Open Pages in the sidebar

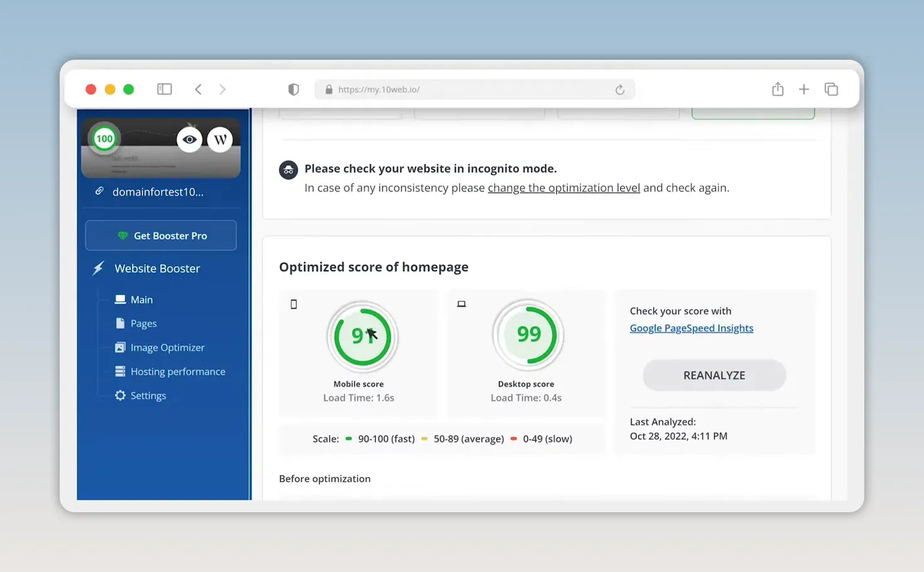pos(143,324)
